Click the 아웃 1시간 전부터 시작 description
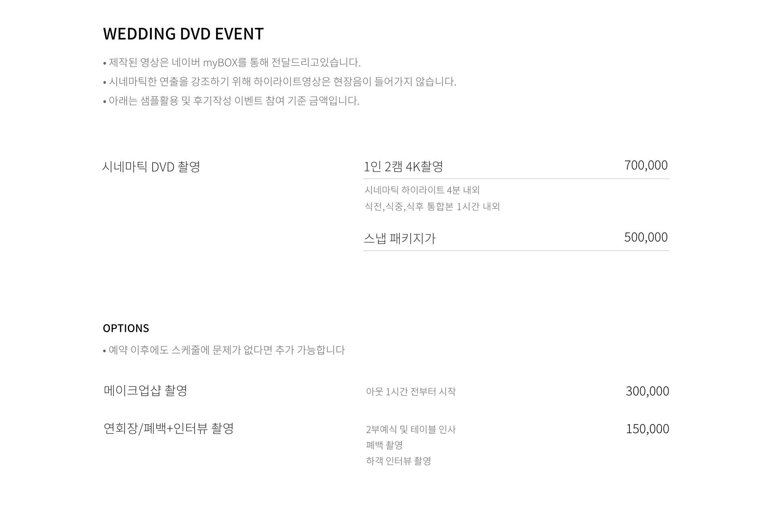Viewport: 777px width, 532px height. pos(410,392)
